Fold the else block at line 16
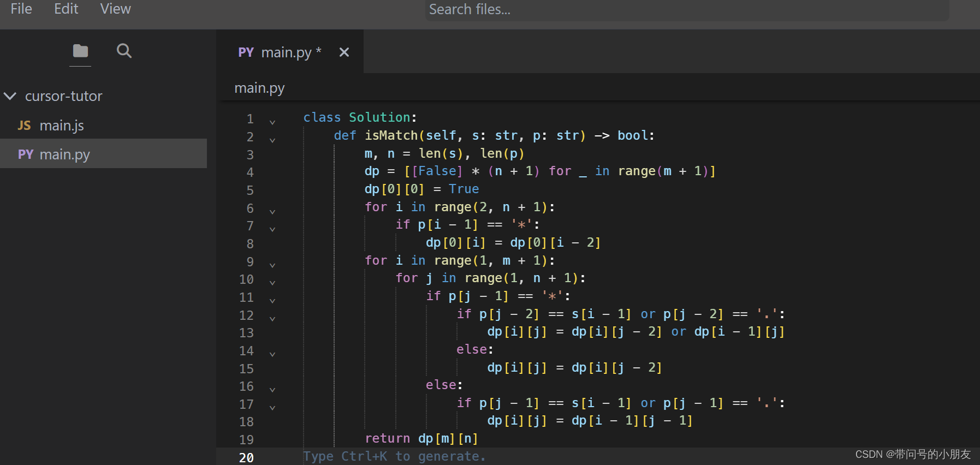 [x=272, y=390]
